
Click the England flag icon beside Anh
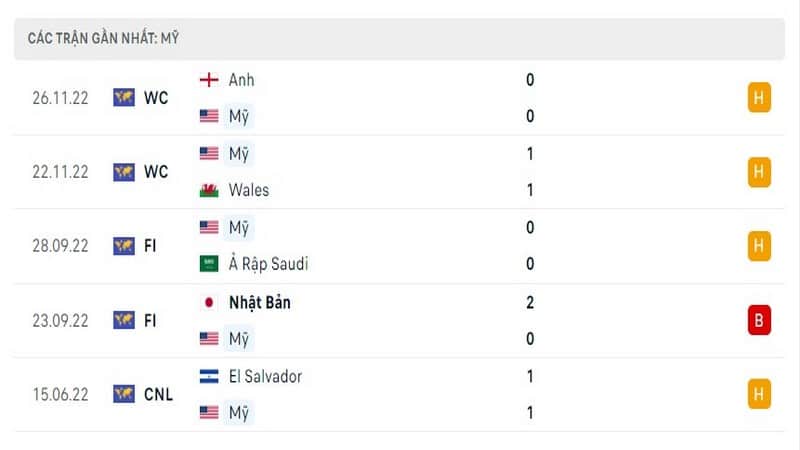(209, 80)
